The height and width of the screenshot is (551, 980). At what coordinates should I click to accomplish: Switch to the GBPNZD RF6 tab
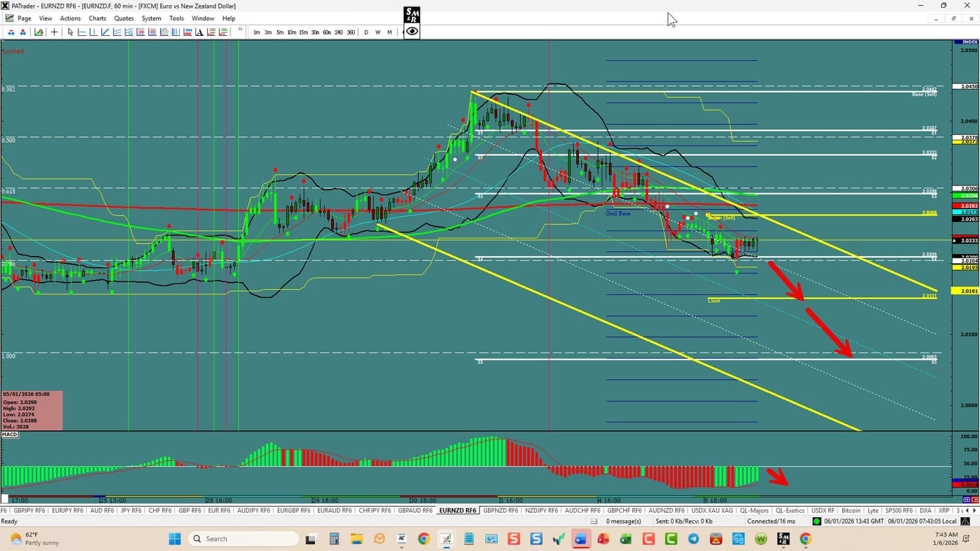click(500, 511)
